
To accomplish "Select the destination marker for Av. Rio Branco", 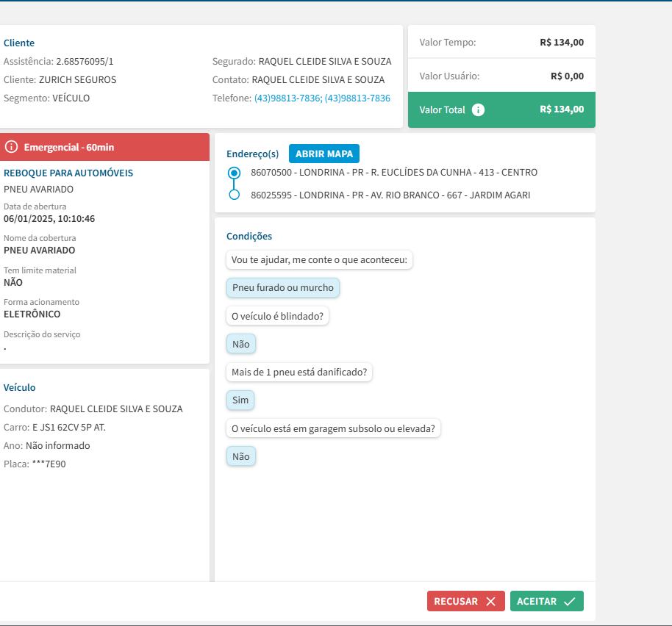I will click(234, 195).
